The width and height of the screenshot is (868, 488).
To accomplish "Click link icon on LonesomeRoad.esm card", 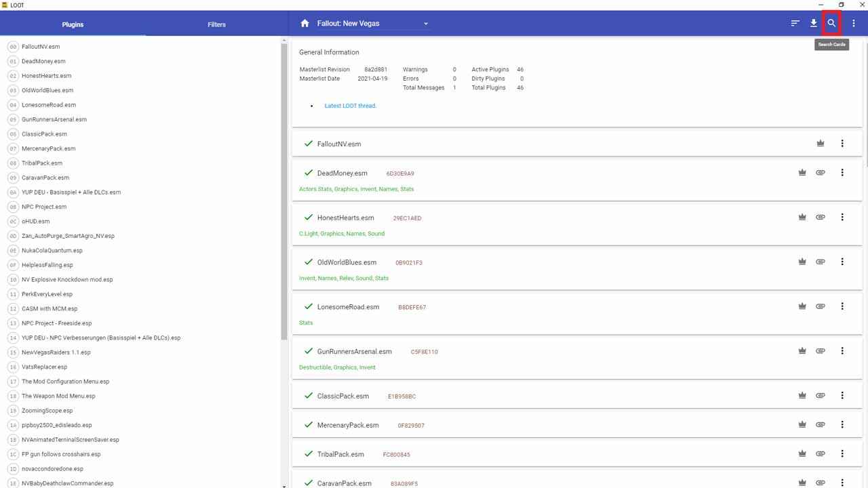I will click(821, 306).
